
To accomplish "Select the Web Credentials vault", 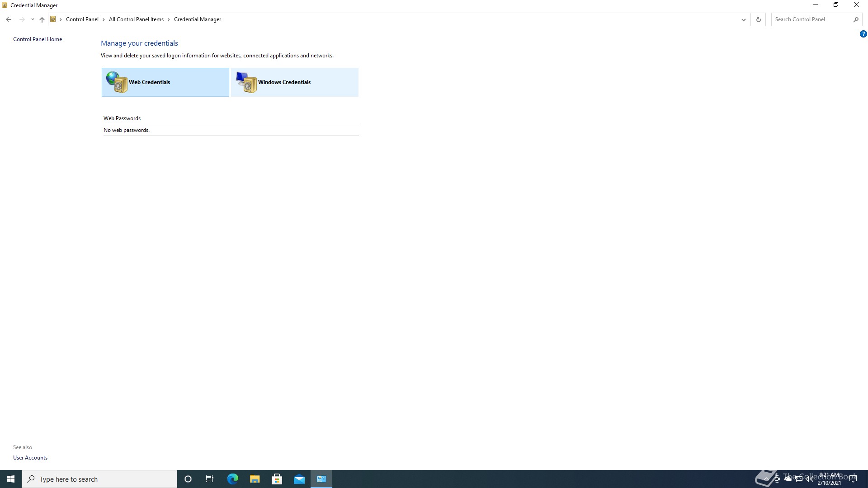I will pos(165,82).
